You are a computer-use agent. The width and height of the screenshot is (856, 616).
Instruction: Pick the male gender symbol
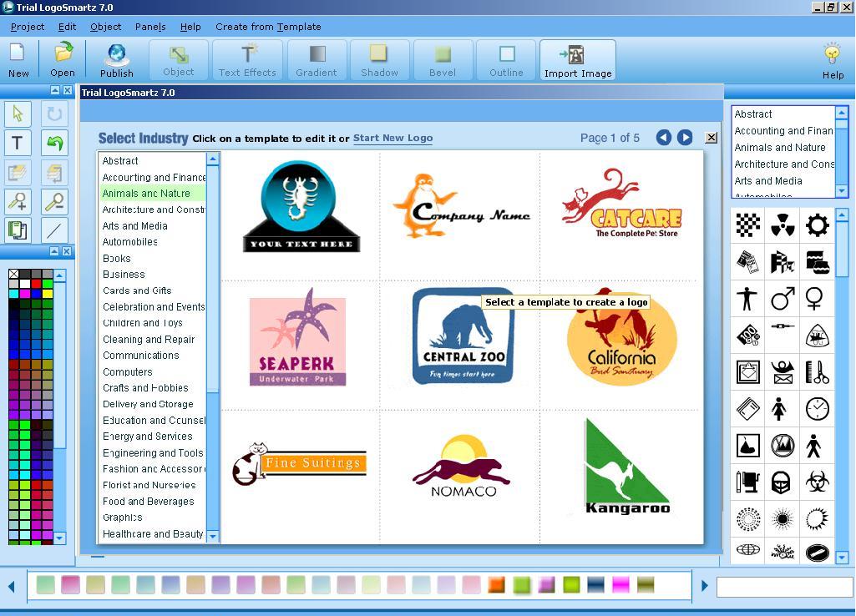coord(782,299)
